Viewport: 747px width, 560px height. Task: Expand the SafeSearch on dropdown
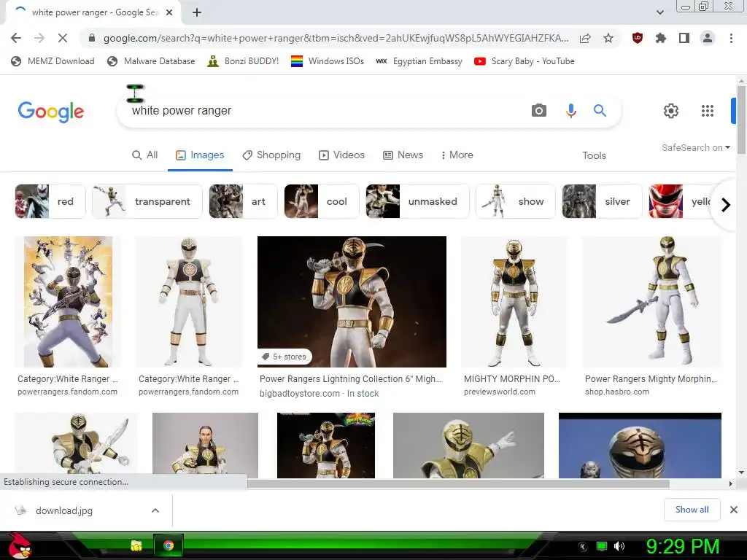tap(695, 147)
